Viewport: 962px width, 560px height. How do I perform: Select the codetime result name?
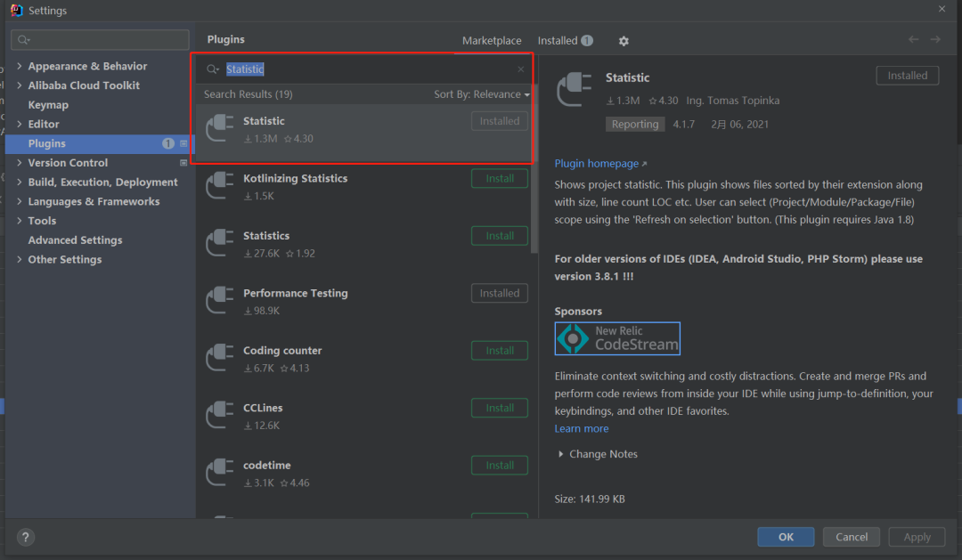pyautogui.click(x=267, y=466)
